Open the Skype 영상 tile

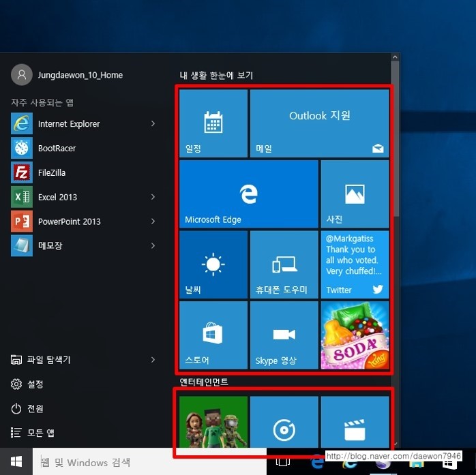tap(284, 335)
